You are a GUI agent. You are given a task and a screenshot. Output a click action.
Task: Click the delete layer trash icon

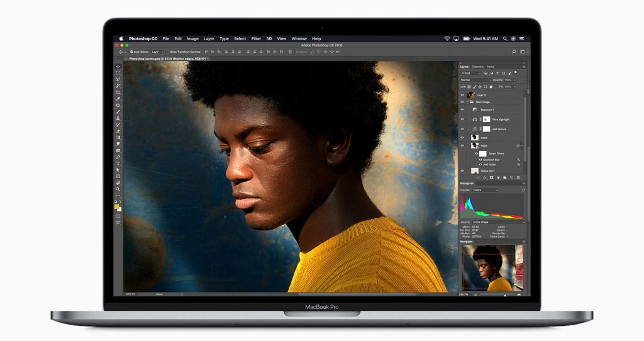click(x=518, y=177)
